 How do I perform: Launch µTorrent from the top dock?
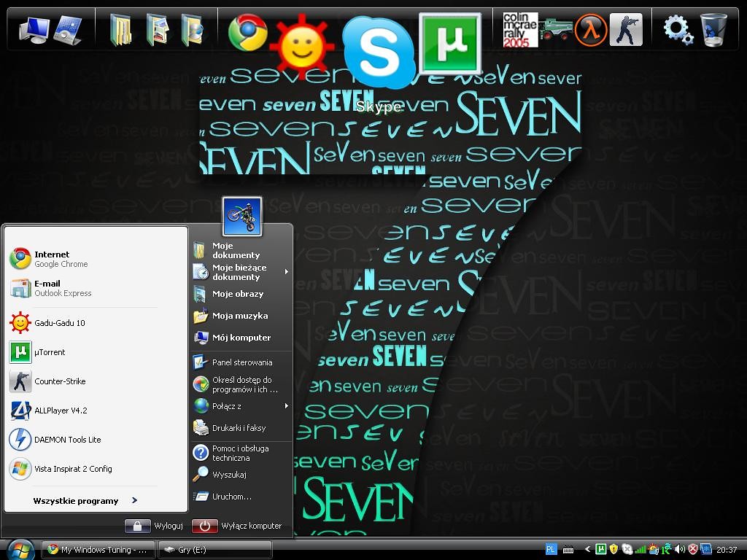pos(449,44)
